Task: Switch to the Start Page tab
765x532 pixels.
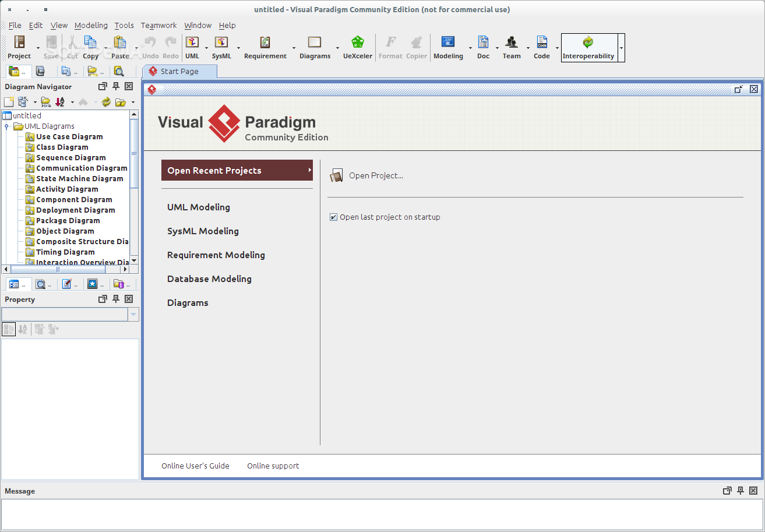Action: pyautogui.click(x=179, y=72)
